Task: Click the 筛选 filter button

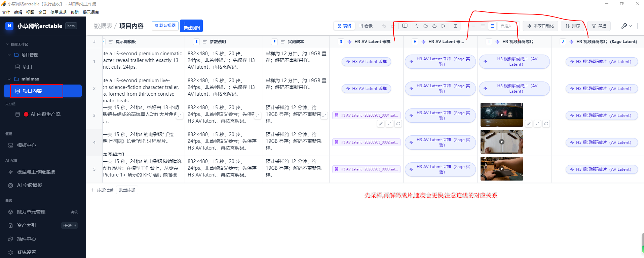Action: pyautogui.click(x=599, y=26)
